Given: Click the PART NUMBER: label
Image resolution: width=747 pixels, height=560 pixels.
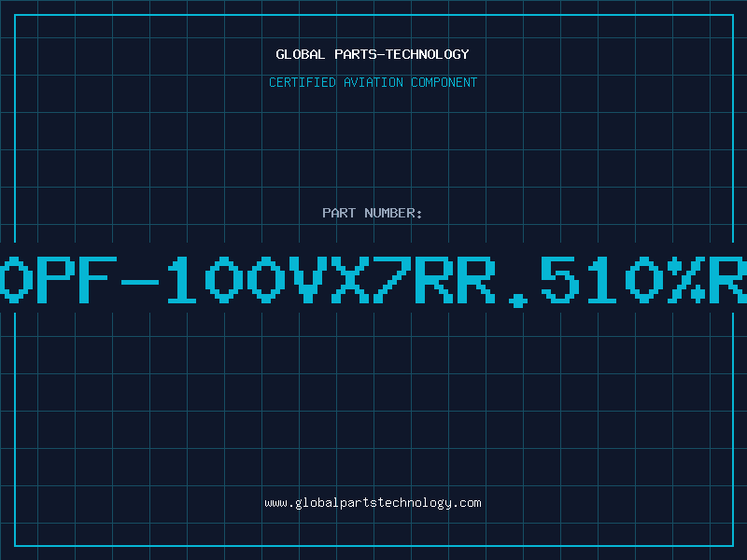Looking at the screenshot, I should click(x=373, y=213).
